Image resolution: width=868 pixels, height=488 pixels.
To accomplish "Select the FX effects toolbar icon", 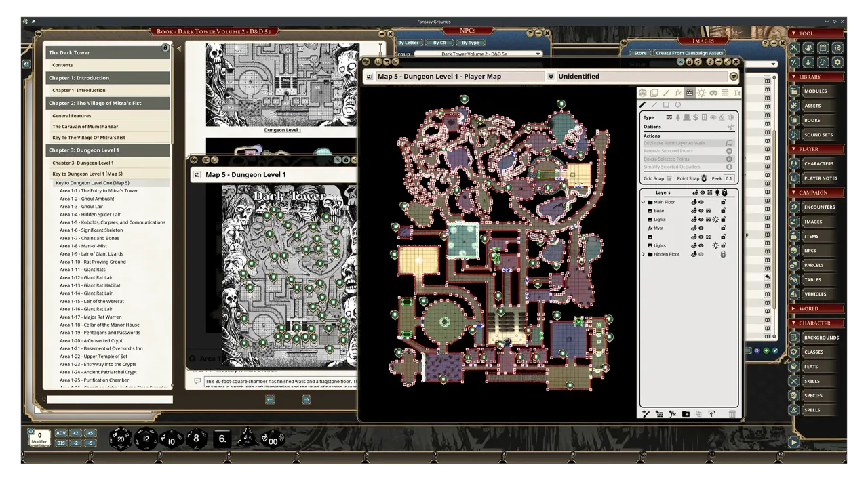I will 678,93.
